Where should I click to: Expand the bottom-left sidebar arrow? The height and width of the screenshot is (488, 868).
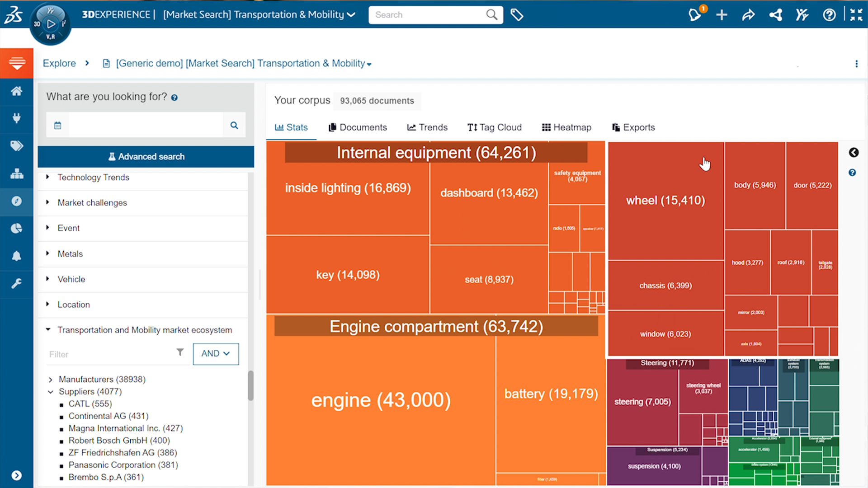(17, 475)
